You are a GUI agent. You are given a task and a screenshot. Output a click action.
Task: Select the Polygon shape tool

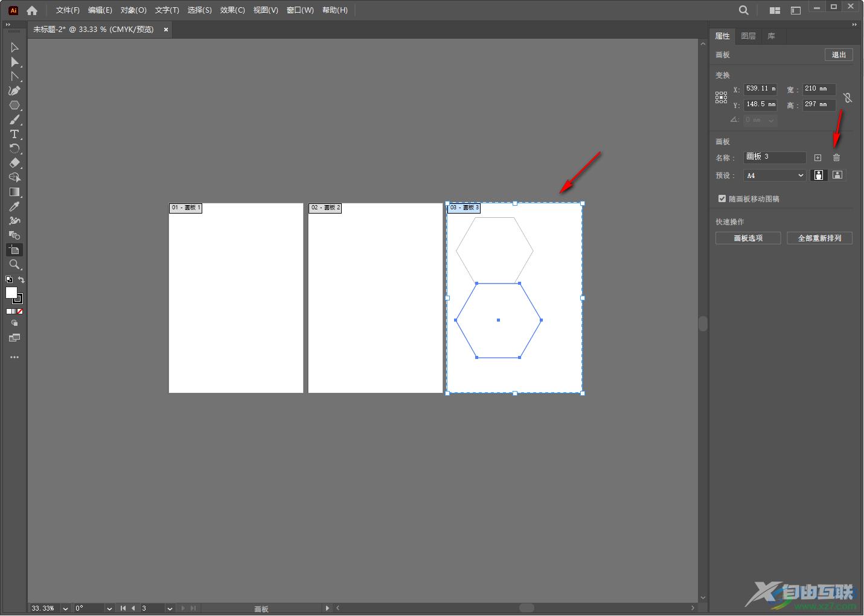coord(14,105)
